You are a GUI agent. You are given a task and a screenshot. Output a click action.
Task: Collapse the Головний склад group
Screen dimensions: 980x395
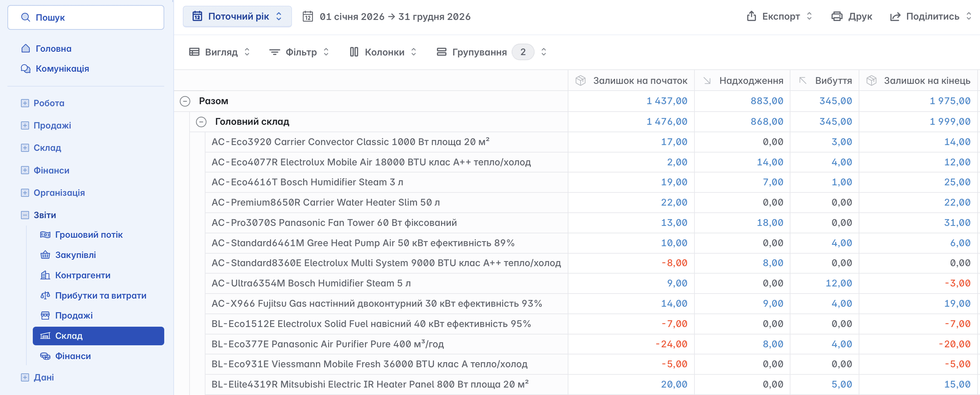(201, 122)
